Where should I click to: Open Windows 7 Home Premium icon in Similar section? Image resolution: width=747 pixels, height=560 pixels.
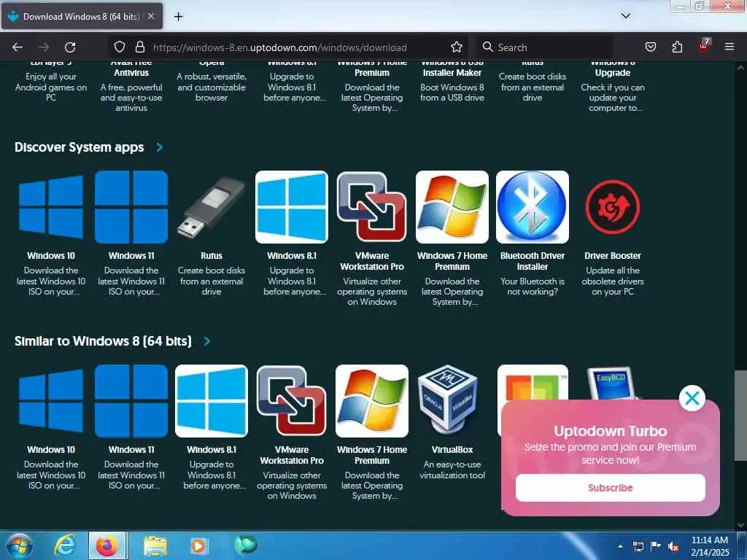pyautogui.click(x=371, y=401)
